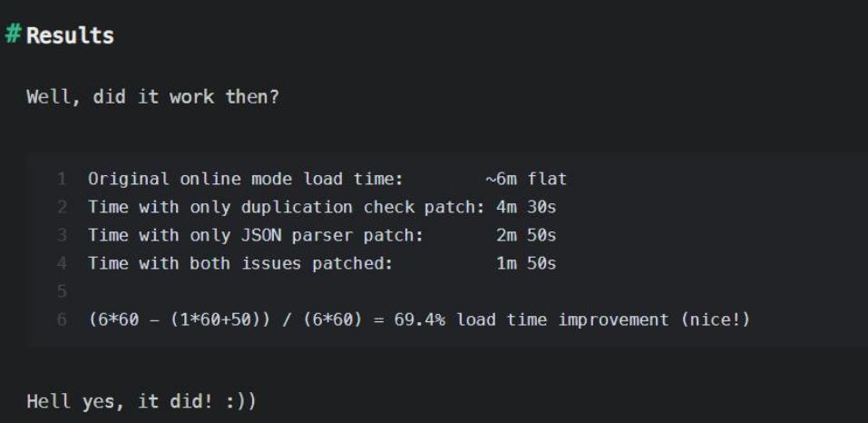Click line number 4 in code block
The image size is (868, 423).
[x=62, y=263]
